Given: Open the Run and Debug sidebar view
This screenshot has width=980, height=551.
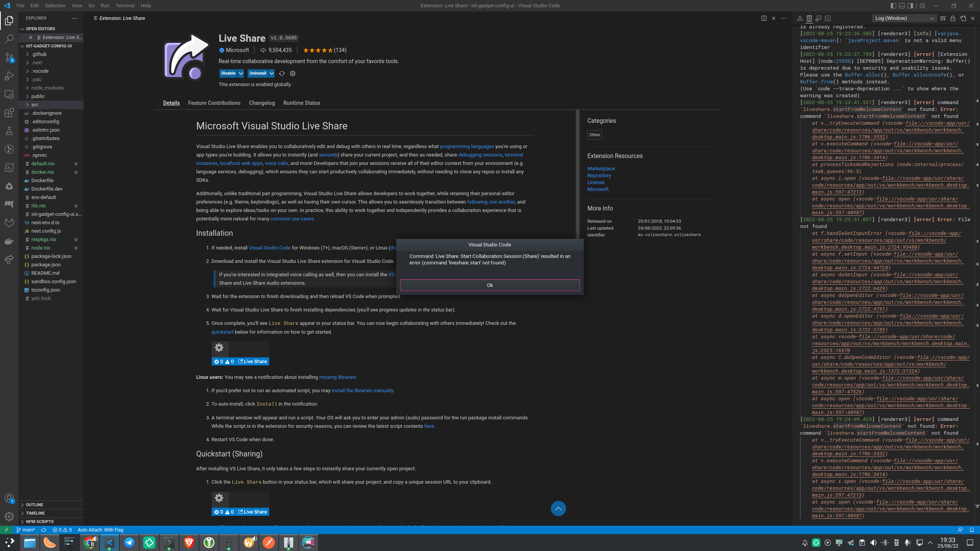Looking at the screenshot, I should (9, 76).
